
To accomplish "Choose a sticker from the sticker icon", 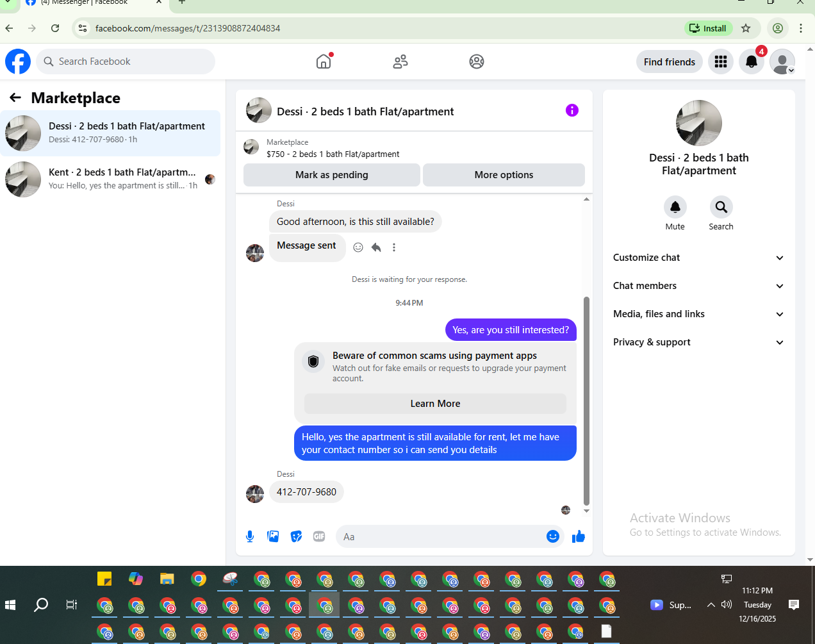I will tap(296, 536).
